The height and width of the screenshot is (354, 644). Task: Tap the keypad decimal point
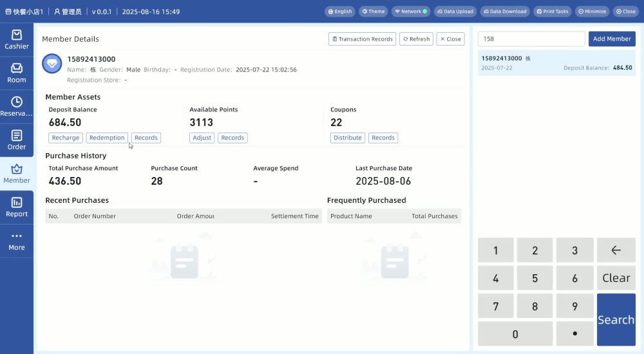574,334
